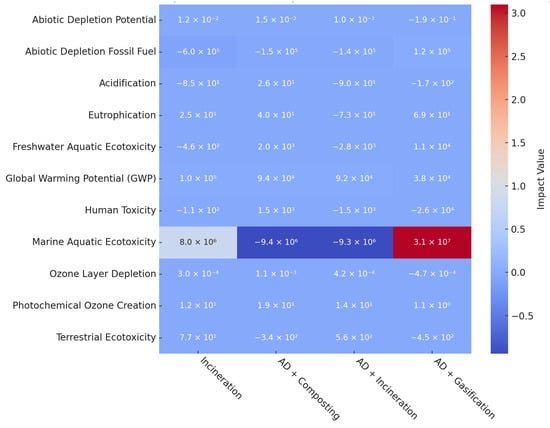Screen dimensions: 550x428
Task: Click the red Marine Aquatic Ecotoxicity cell for AD + Gasification
Action: pos(432,242)
